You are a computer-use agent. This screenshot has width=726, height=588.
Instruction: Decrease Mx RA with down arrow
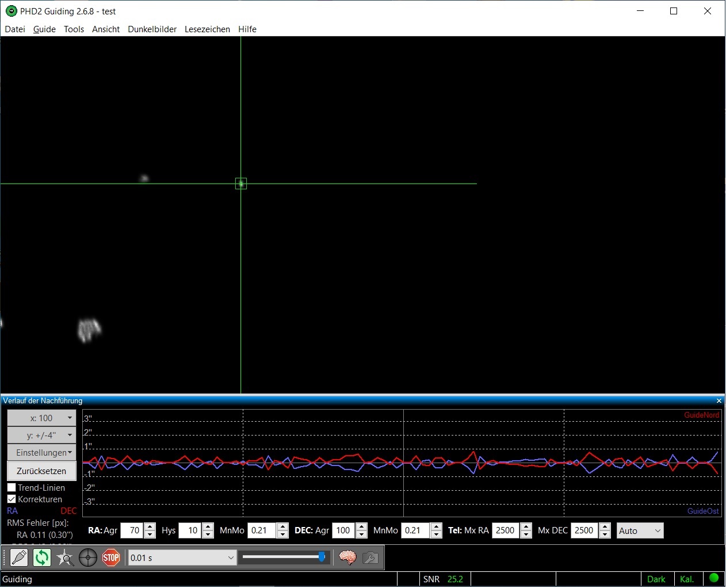point(526,534)
